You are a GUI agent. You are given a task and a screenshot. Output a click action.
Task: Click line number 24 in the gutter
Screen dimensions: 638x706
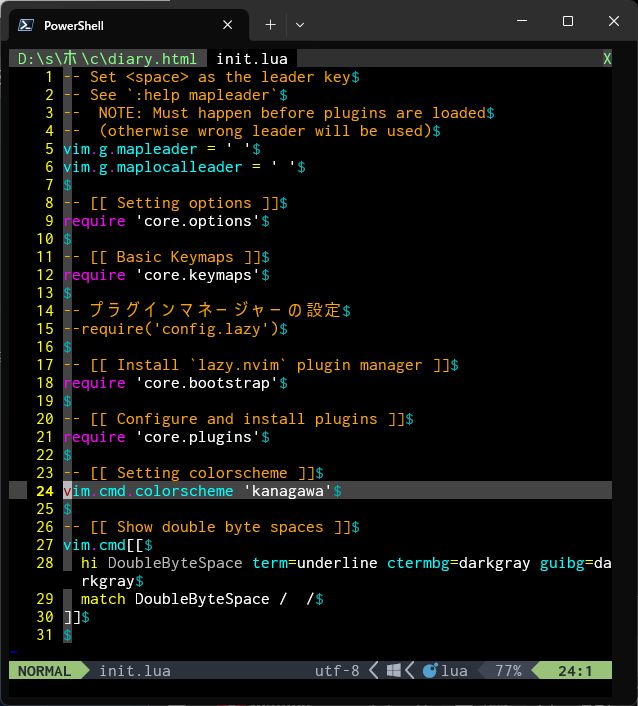(x=44, y=491)
